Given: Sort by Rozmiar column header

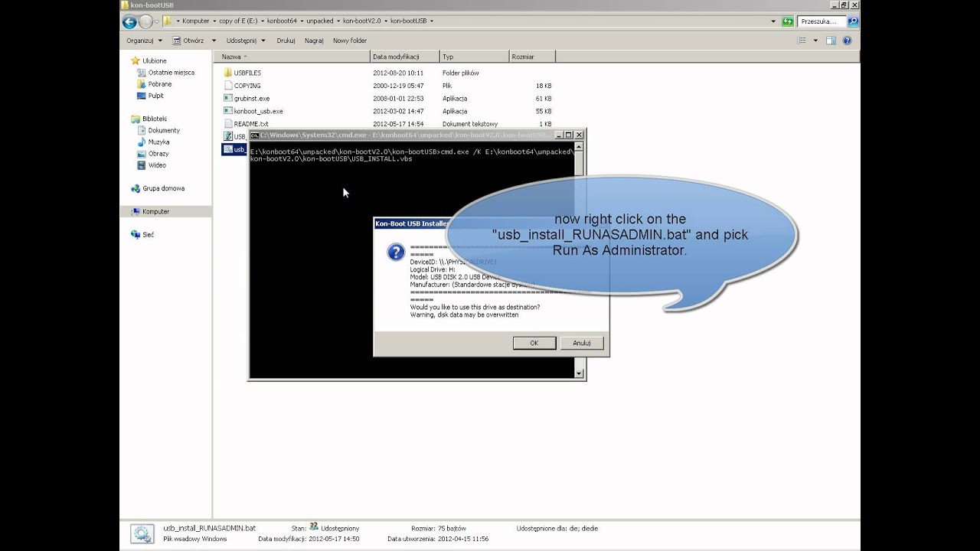Looking at the screenshot, I should tap(532, 57).
